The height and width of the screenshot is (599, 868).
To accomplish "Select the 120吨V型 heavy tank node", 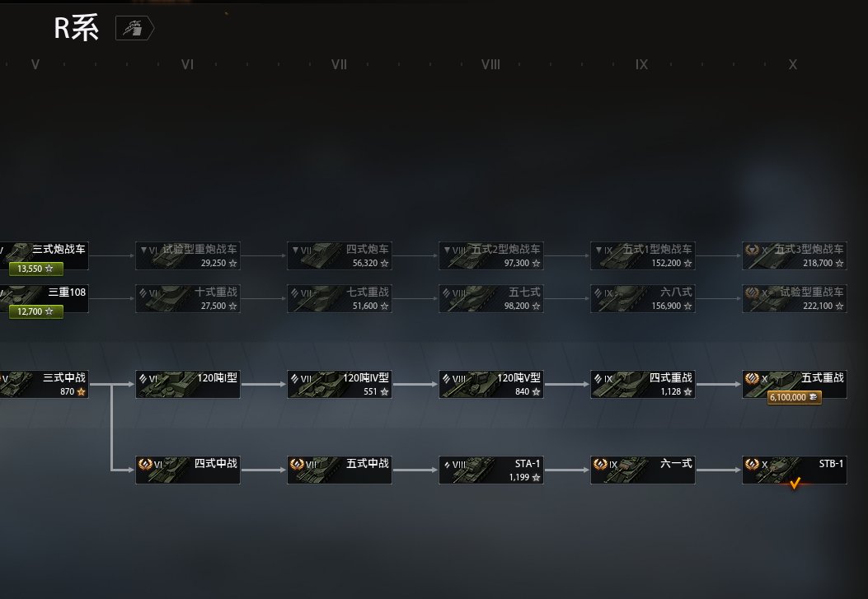I will click(491, 384).
